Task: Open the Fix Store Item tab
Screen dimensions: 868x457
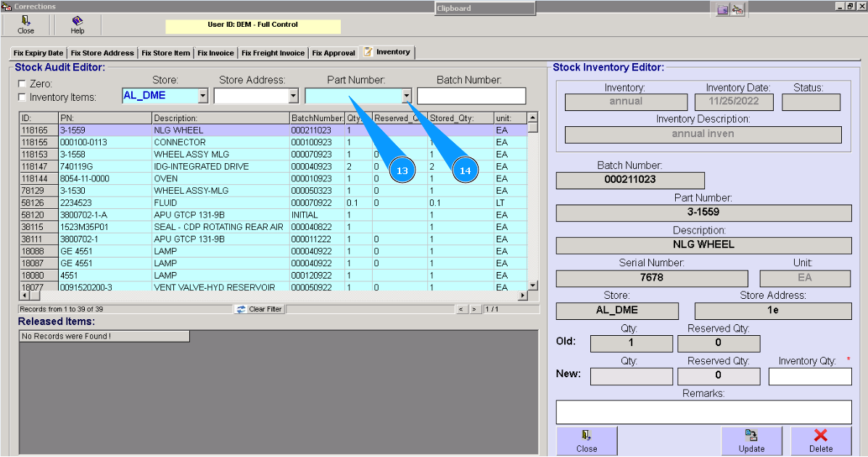Action: pyautogui.click(x=165, y=53)
